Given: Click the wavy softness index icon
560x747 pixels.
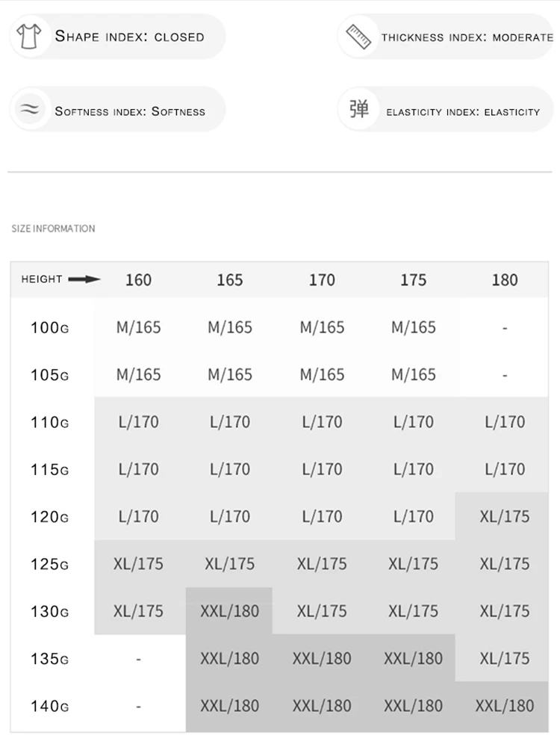Looking at the screenshot, I should pyautogui.click(x=30, y=109).
